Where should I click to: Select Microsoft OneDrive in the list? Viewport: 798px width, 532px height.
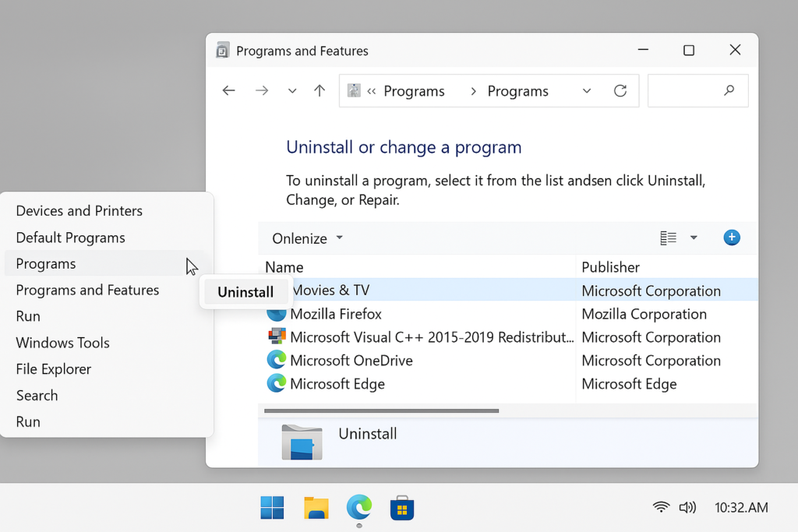click(508, 361)
